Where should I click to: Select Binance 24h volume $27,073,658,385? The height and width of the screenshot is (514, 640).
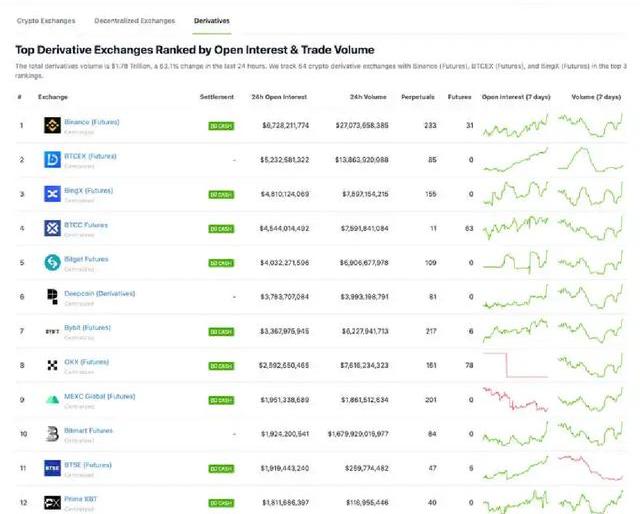coord(362,125)
